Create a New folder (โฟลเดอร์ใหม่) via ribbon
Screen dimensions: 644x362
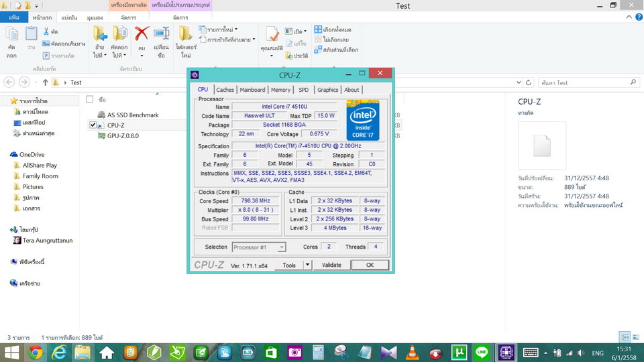186,43
